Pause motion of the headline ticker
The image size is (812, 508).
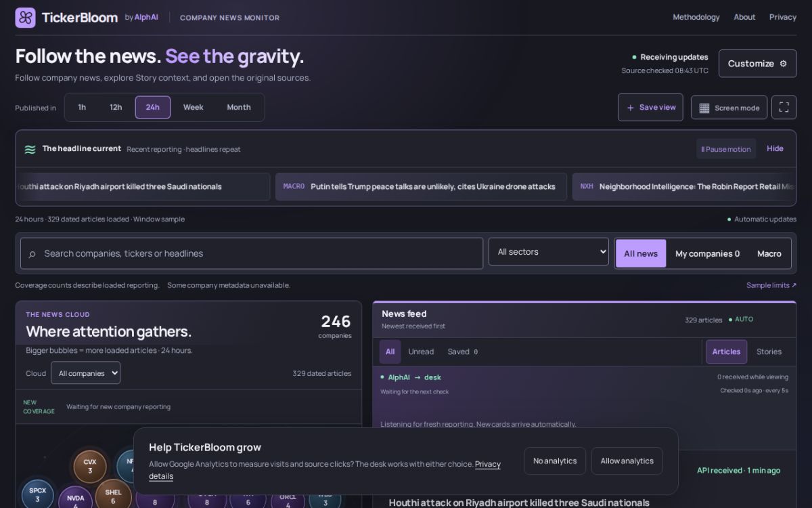[726, 149]
